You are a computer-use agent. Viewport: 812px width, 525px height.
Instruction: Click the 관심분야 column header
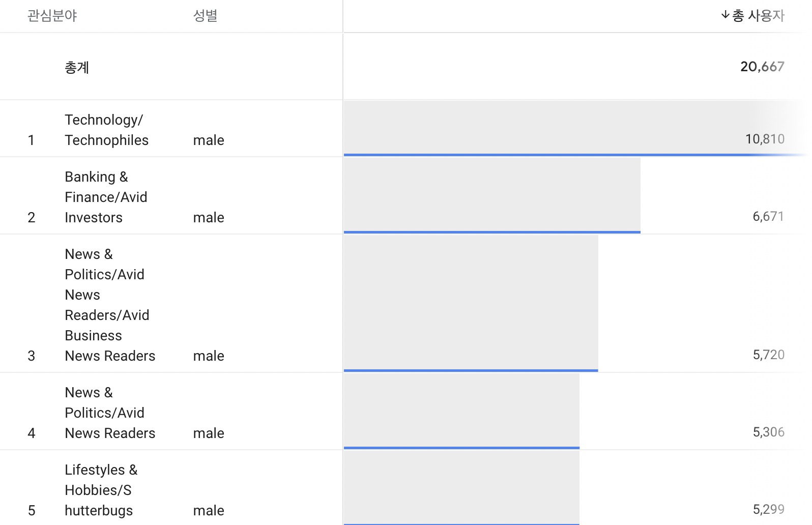coord(52,16)
